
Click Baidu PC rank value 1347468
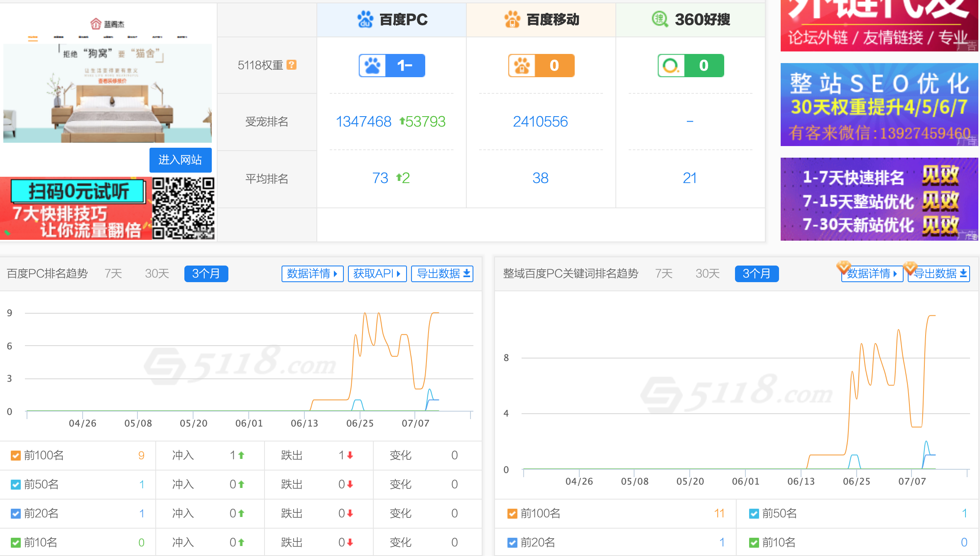click(363, 122)
